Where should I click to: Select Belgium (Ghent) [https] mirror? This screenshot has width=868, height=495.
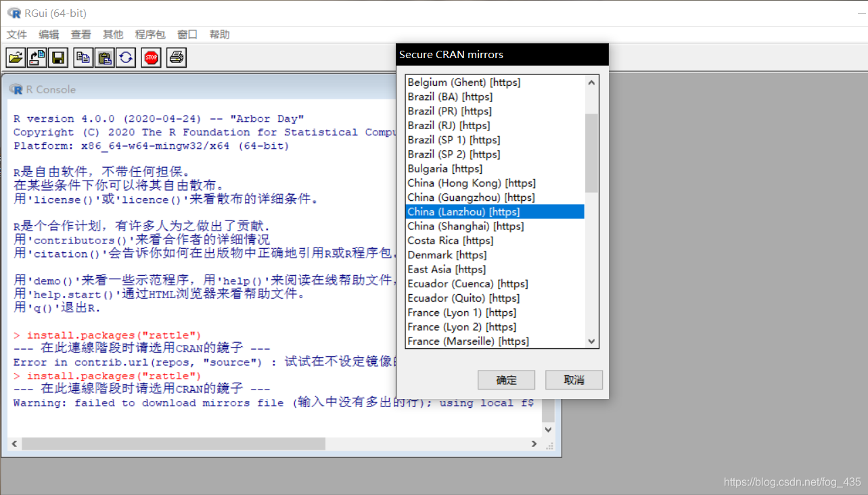click(x=495, y=82)
